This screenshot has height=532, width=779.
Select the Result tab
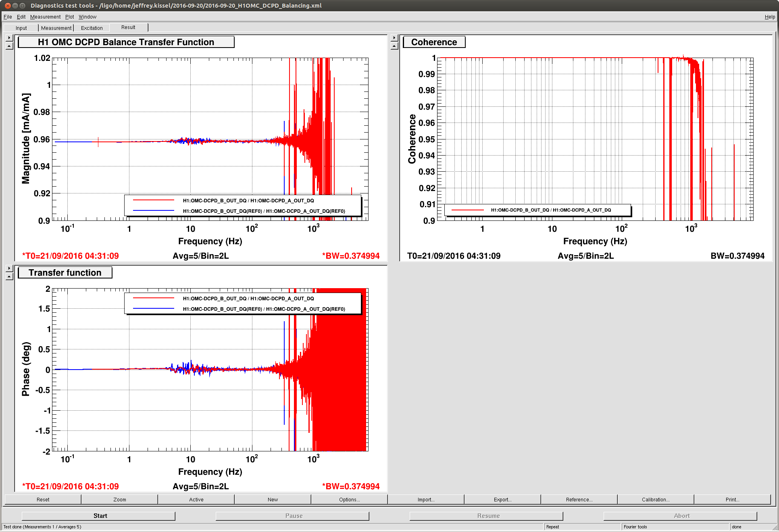(x=128, y=27)
